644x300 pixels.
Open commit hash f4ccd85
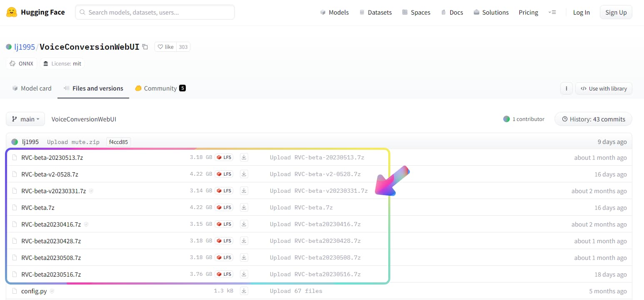pos(118,142)
